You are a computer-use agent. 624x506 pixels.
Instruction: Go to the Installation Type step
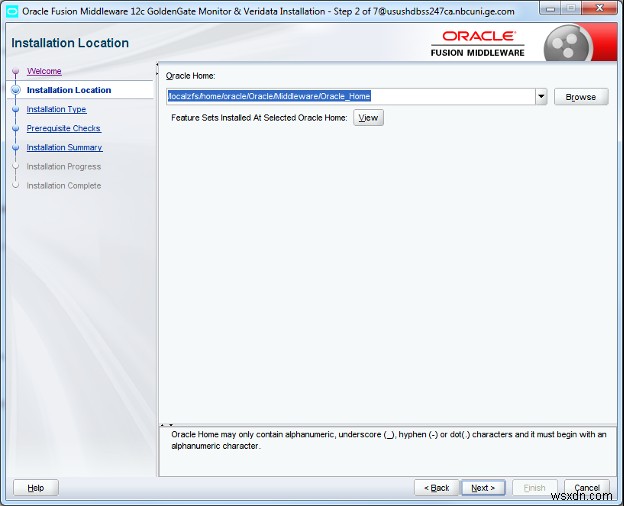(x=57, y=109)
